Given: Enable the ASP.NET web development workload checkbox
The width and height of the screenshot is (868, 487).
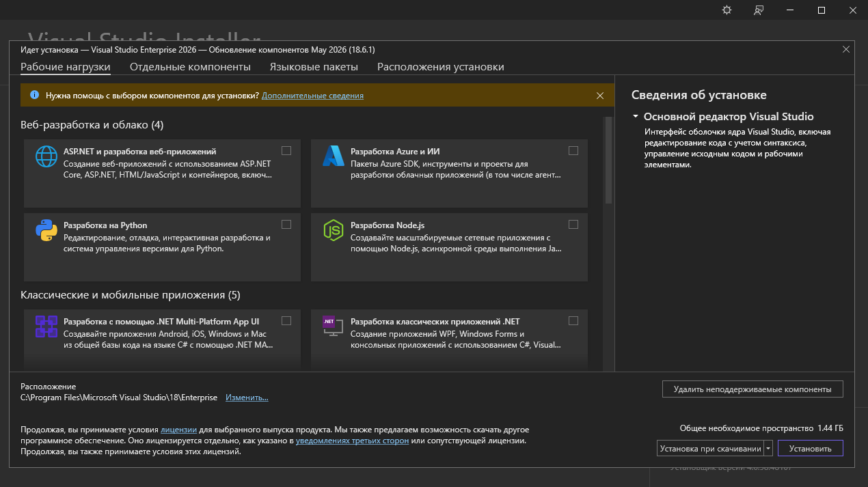Looking at the screenshot, I should point(286,150).
